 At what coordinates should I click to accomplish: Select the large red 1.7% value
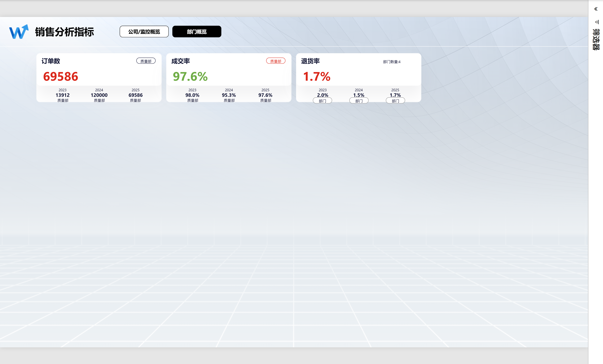(x=317, y=77)
